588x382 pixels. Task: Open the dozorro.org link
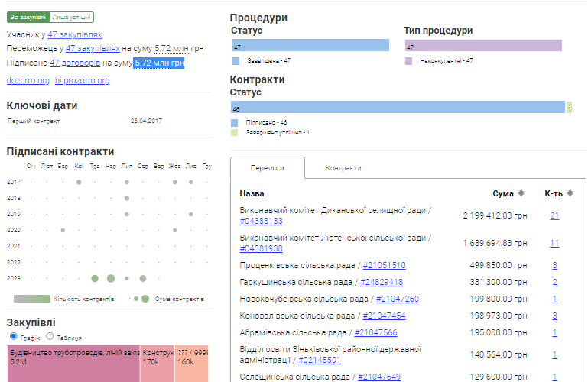28,80
